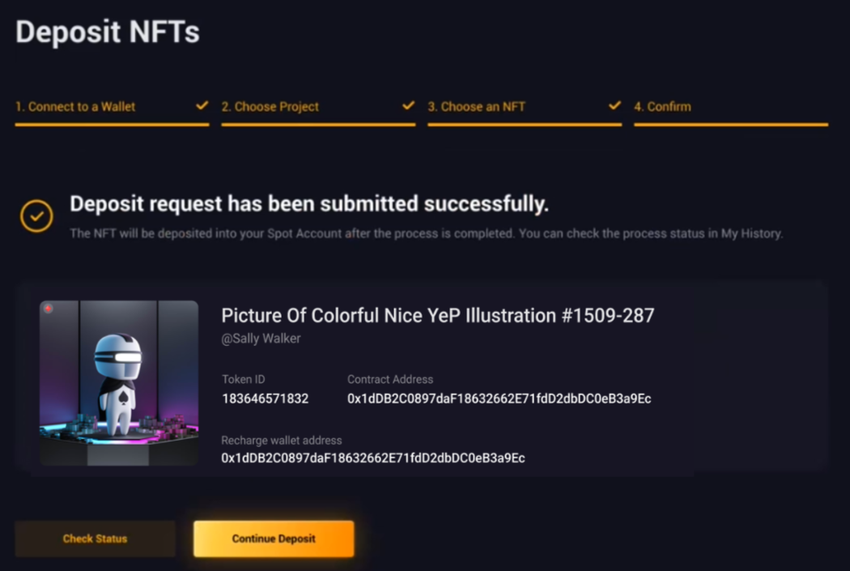The image size is (850, 571).
Task: Click the circled success checkmark icon
Action: coord(36,216)
